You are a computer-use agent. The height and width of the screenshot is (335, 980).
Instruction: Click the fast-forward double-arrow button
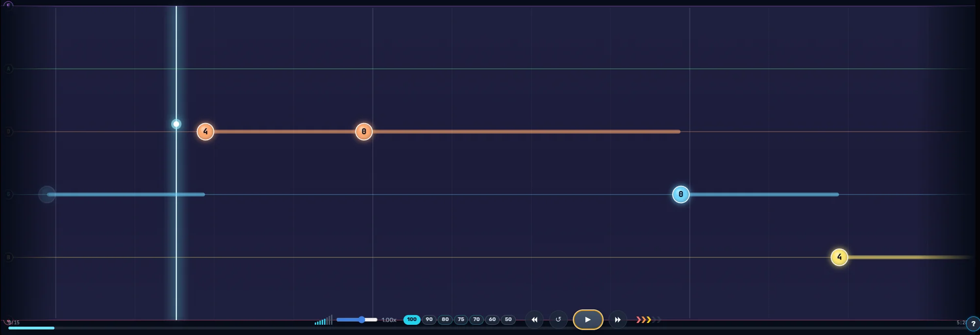pos(618,320)
